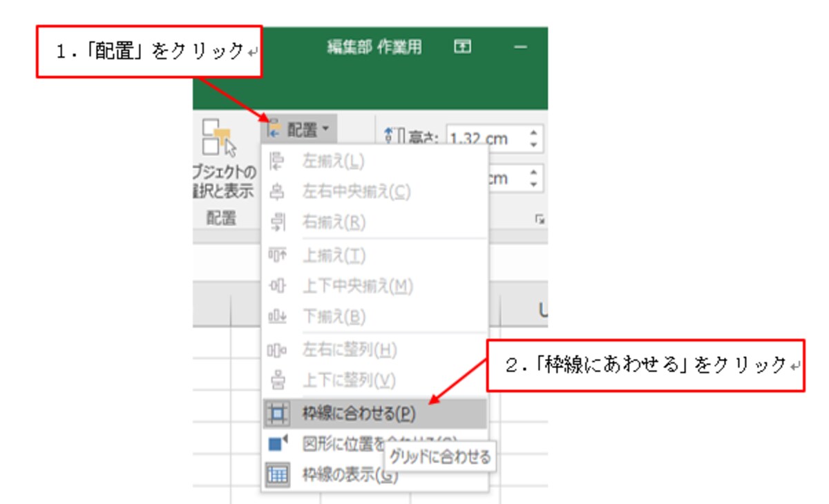Click the align-left icon
Screen dimensions: 829x504
point(277,162)
